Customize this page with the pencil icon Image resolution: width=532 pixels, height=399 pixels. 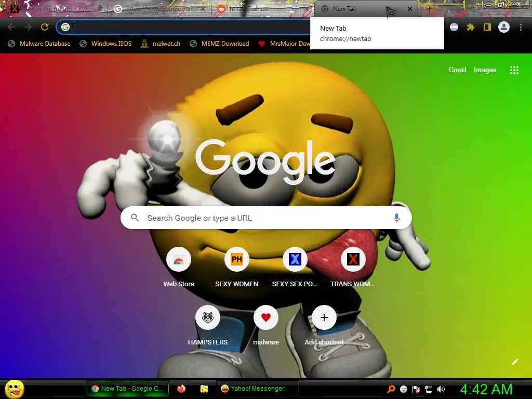(515, 362)
